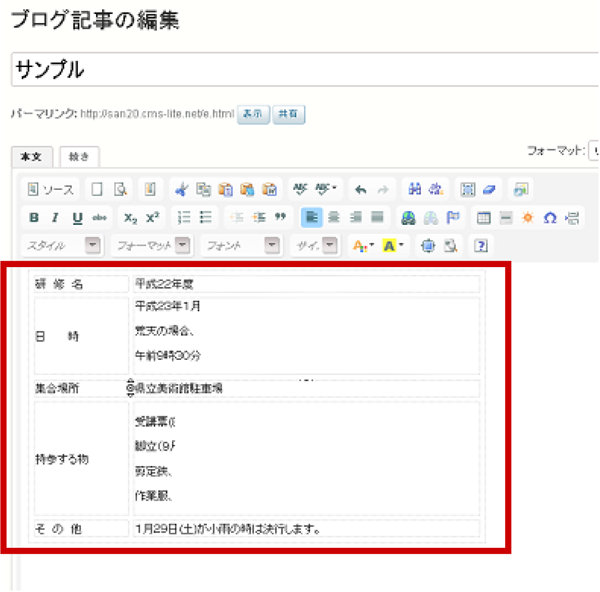Toggle Underline formatting
This screenshot has height=592, width=600.
coord(76,217)
